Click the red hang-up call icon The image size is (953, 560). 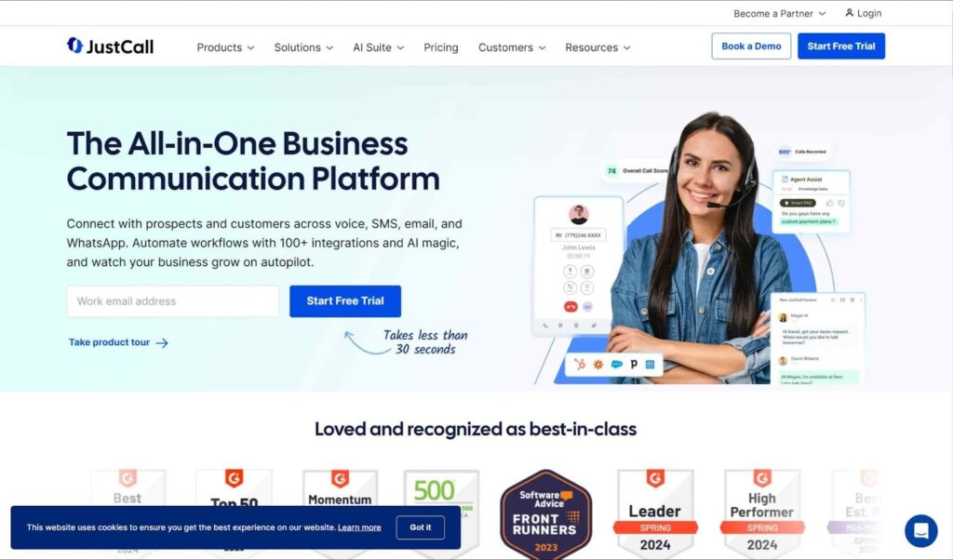coord(570,307)
